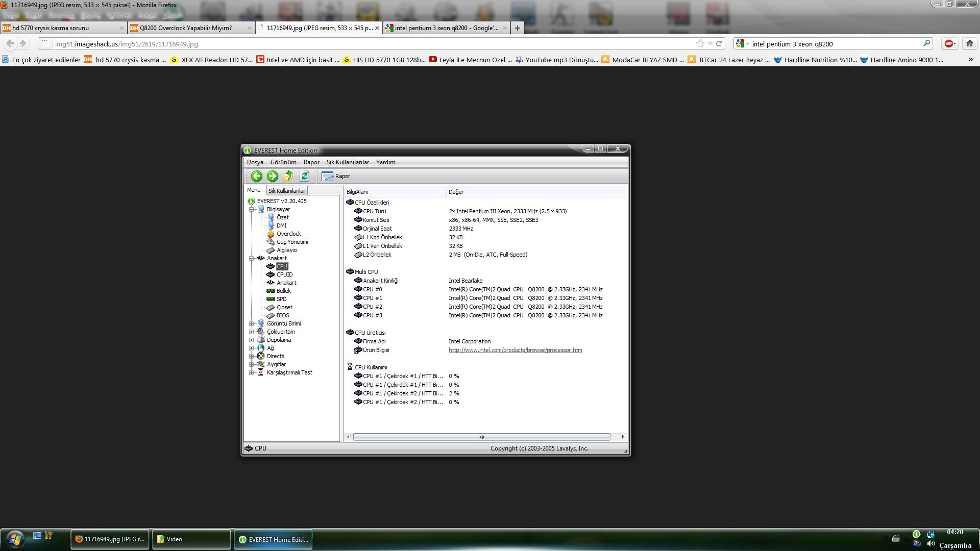Expand the Ağ node
This screenshot has height=551, width=980.
[251, 348]
